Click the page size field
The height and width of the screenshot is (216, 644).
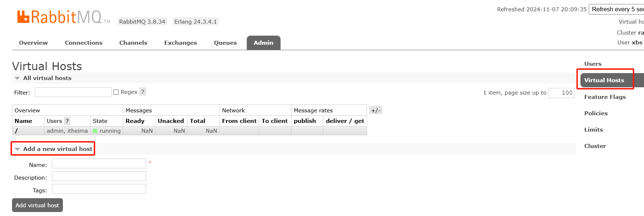point(561,93)
